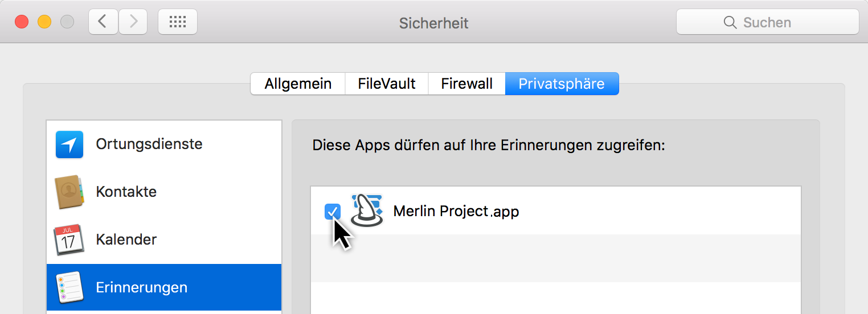This screenshot has height=314, width=868.
Task: Minimize the window with the yellow button
Action: click(44, 22)
